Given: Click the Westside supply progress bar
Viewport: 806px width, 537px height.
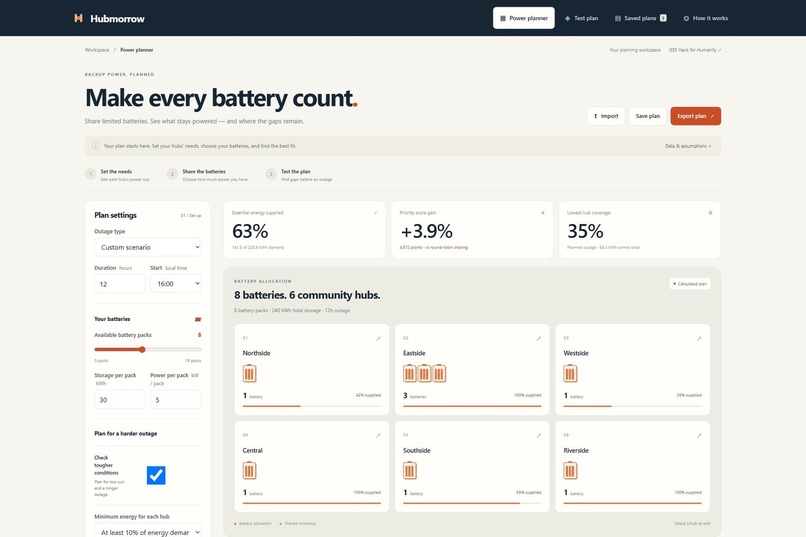Looking at the screenshot, I should click(632, 406).
